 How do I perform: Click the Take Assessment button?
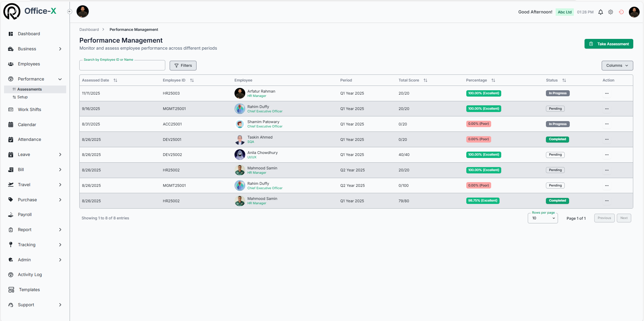click(608, 44)
